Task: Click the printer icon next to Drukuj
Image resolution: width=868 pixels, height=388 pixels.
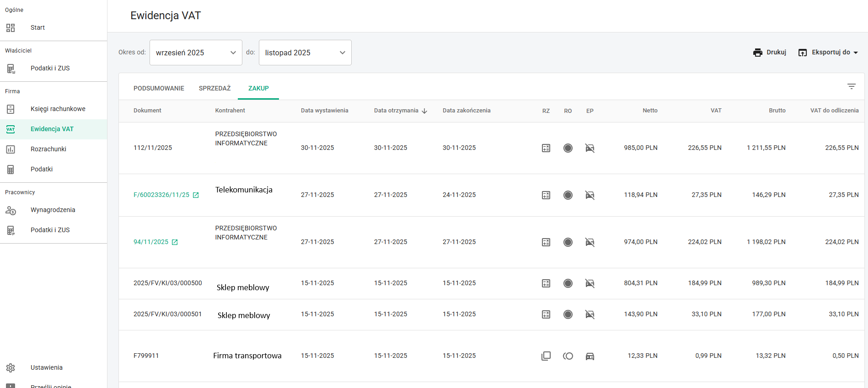Action: pos(758,53)
